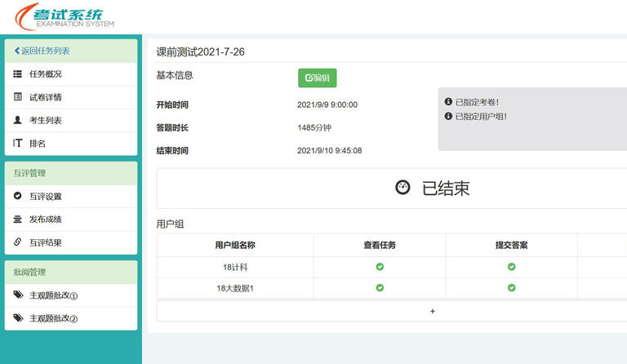Click the user icon beside 考生列表

[18, 120]
